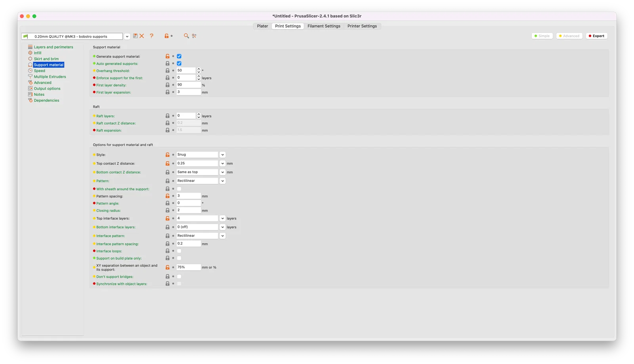Switch to Simple mode

coord(542,36)
